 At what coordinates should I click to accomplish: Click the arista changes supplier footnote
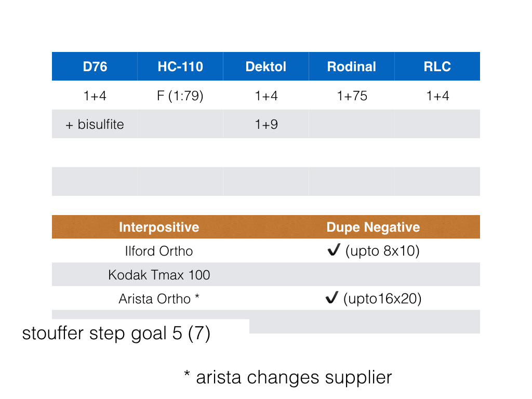click(x=288, y=377)
